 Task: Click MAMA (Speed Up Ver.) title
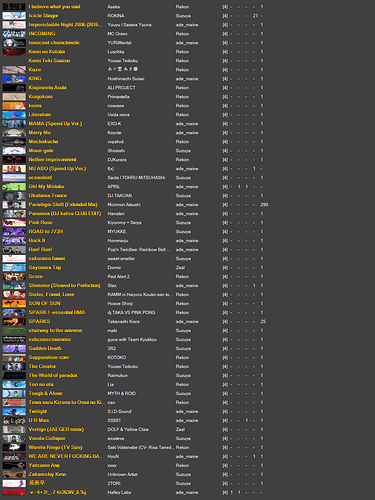click(55, 124)
